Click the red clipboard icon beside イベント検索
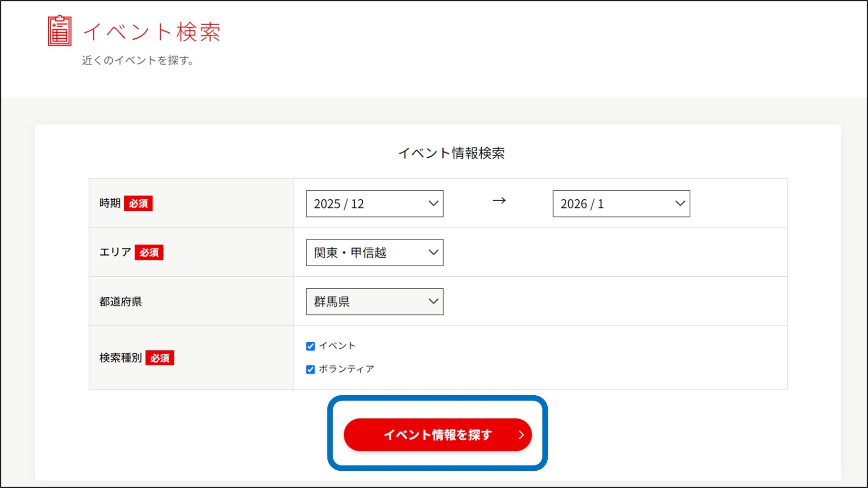Image resolution: width=868 pixels, height=488 pixels. click(x=60, y=31)
